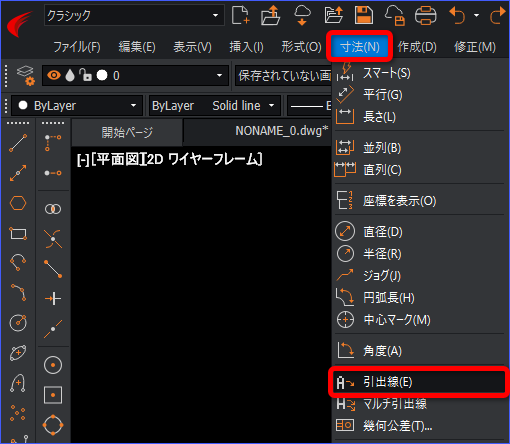Click the Undo arrow icon
The width and height of the screenshot is (510, 444).
pos(457,15)
